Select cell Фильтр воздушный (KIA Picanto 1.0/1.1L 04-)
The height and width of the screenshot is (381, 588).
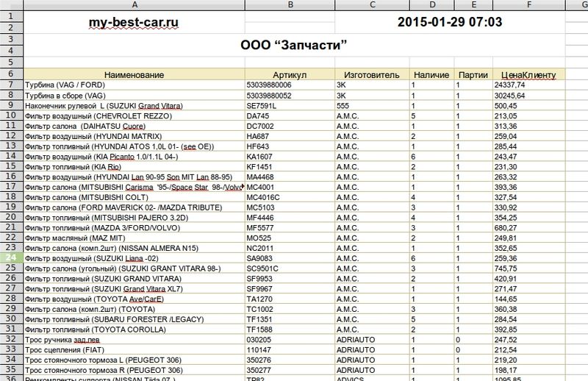tap(135, 157)
